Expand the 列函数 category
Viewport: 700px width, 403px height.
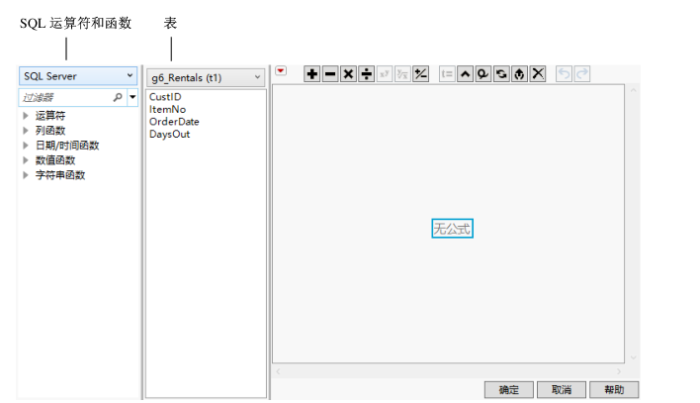point(25,130)
